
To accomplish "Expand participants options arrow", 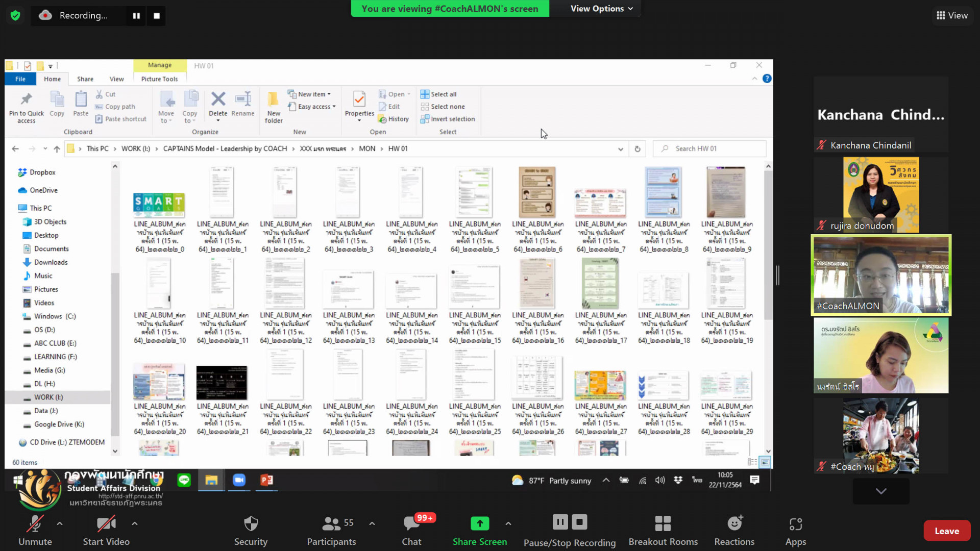I will click(372, 523).
